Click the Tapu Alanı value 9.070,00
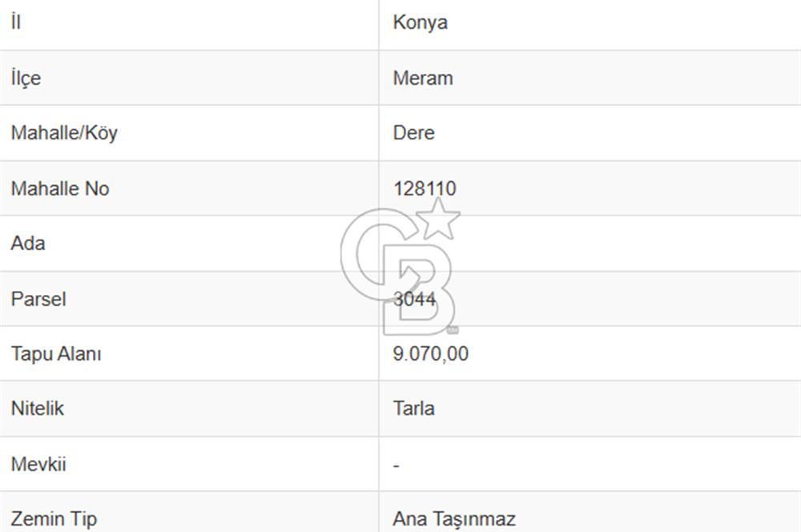 click(x=431, y=353)
